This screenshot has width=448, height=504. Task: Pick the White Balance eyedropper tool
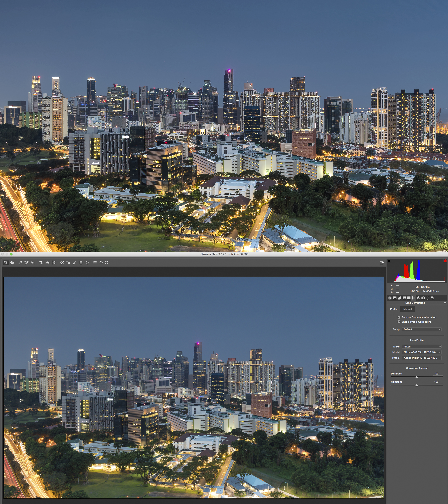20,263
